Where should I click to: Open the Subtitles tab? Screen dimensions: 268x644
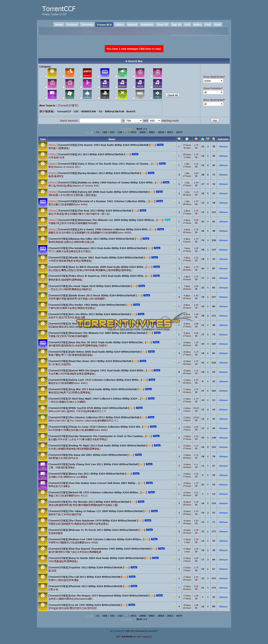[x=147, y=25]
